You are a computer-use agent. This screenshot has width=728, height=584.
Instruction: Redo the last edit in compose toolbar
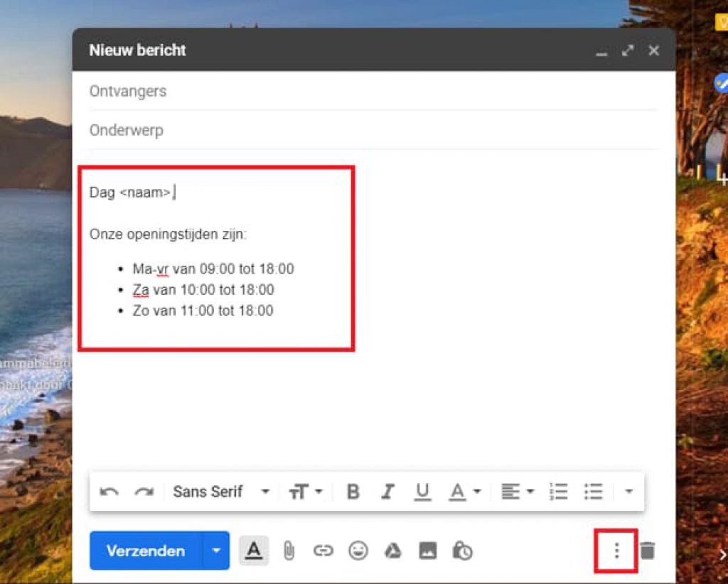point(144,492)
